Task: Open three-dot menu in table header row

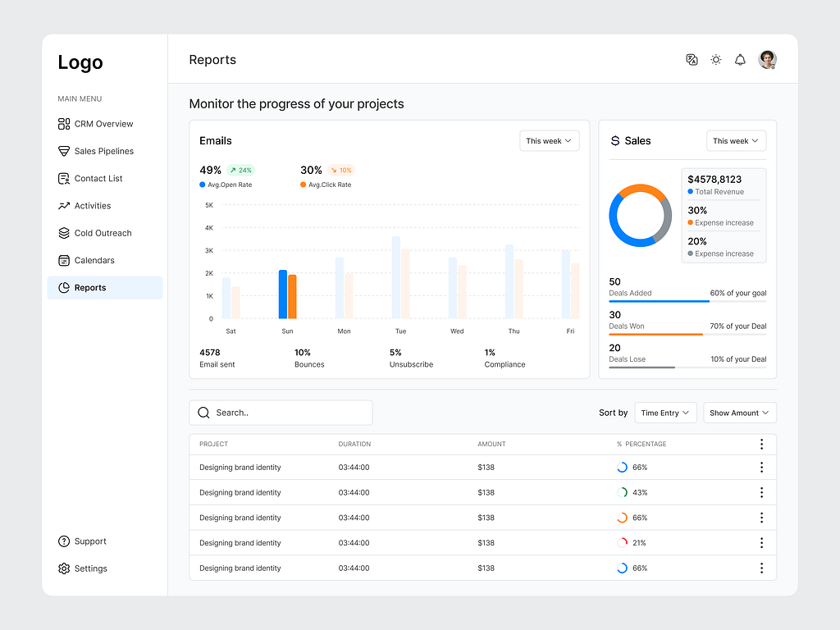Action: [761, 444]
